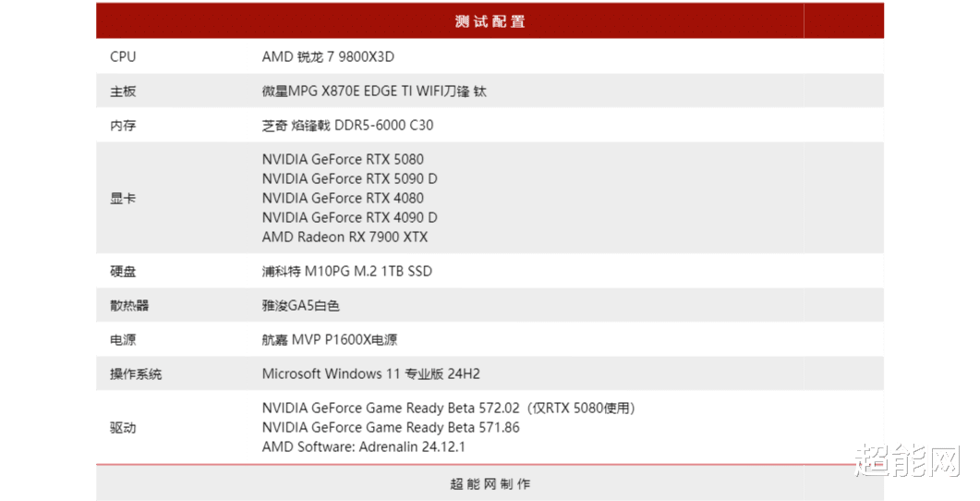Click Game Ready Beta 572.02 driver line
Image resolution: width=980 pixels, height=501 pixels.
tap(449, 409)
